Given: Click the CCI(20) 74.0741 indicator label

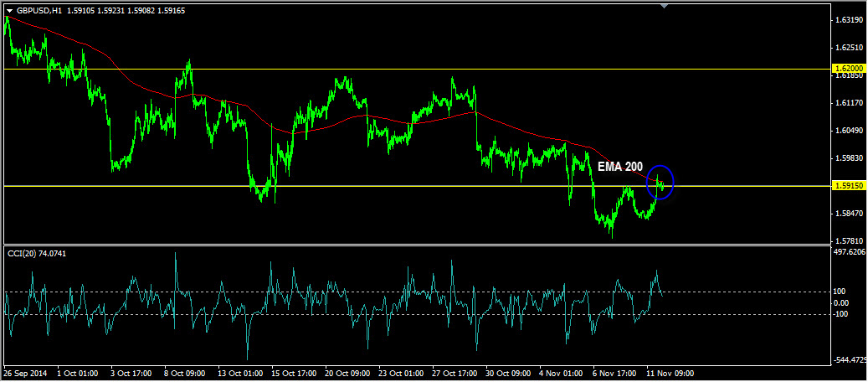Looking at the screenshot, I should [x=35, y=253].
